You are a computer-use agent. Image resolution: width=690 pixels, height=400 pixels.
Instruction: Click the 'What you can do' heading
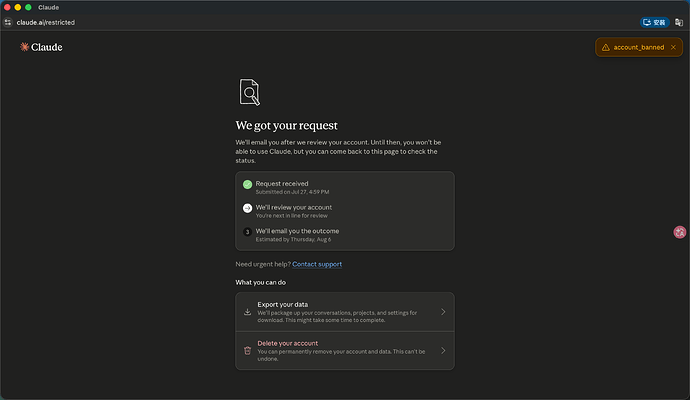[x=261, y=283]
